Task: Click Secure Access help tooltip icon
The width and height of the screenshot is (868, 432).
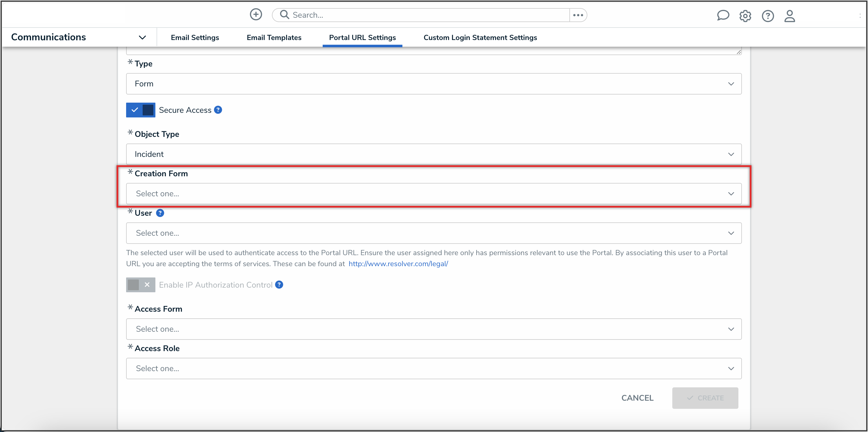Action: coord(218,110)
